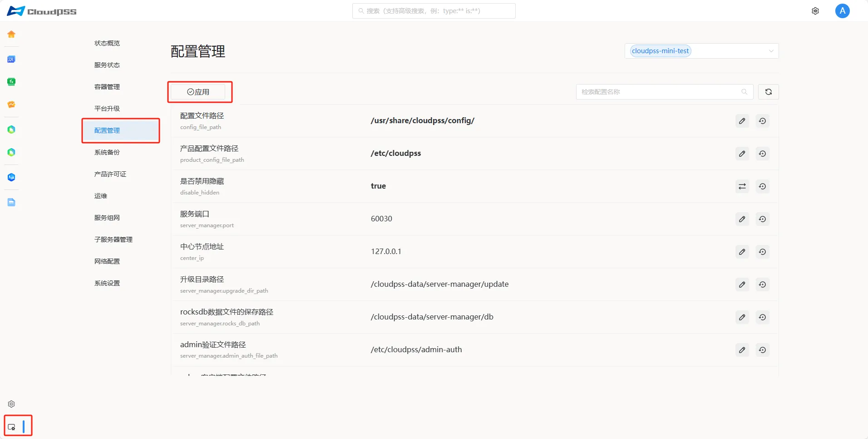Toggle the disable_hidden switch icon
Screen dimensions: 868x439
[742, 186]
